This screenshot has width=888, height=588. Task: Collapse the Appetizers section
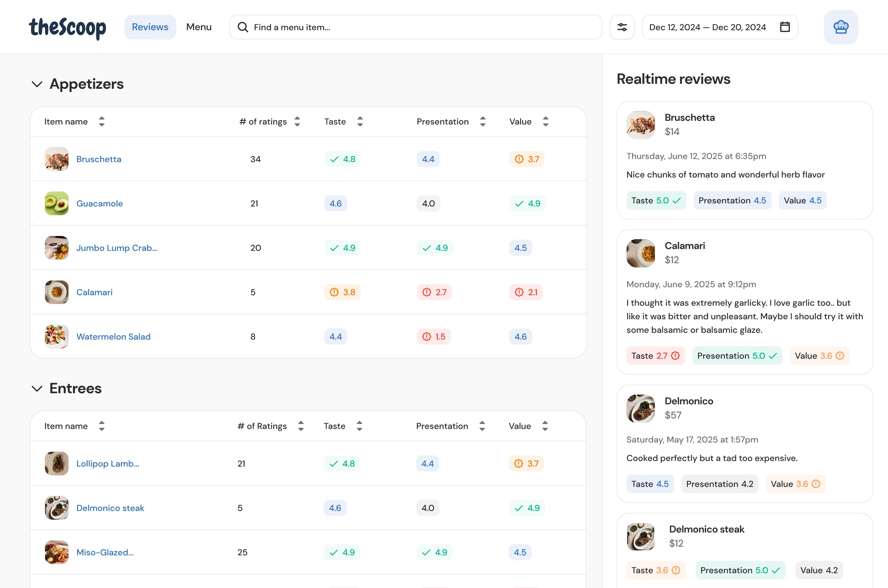(x=37, y=84)
